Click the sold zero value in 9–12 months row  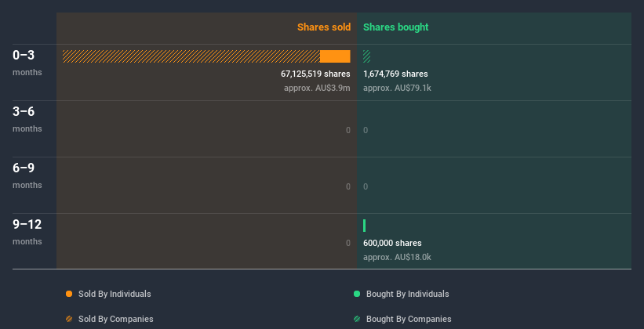click(348, 243)
